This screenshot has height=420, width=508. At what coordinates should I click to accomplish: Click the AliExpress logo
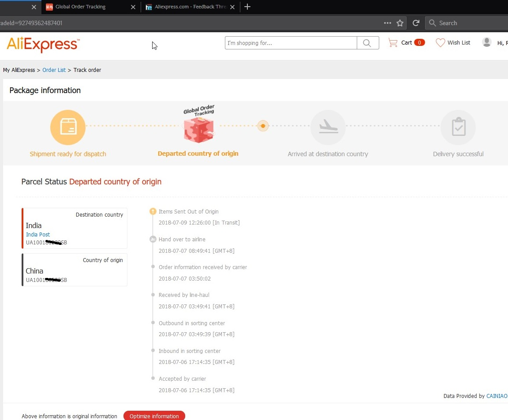43,45
